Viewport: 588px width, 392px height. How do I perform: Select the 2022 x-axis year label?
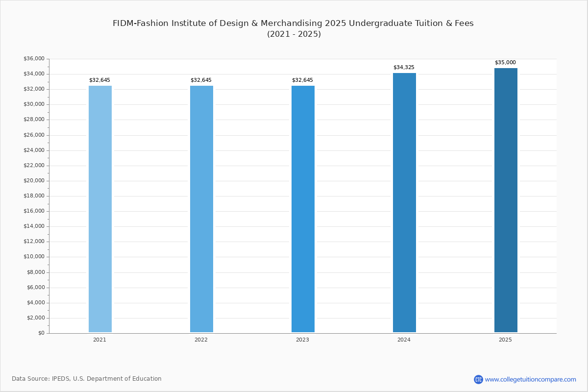201,340
